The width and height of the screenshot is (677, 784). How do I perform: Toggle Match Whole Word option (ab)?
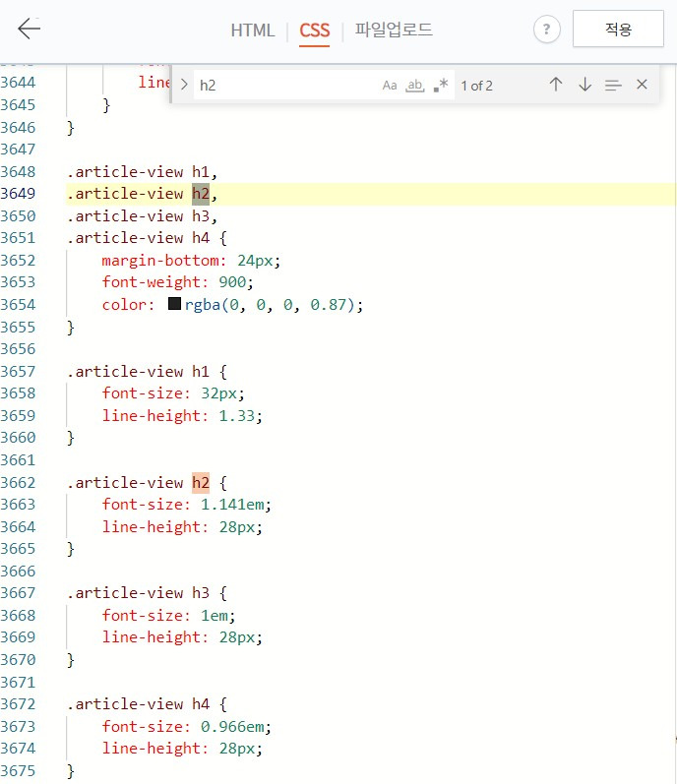click(415, 86)
